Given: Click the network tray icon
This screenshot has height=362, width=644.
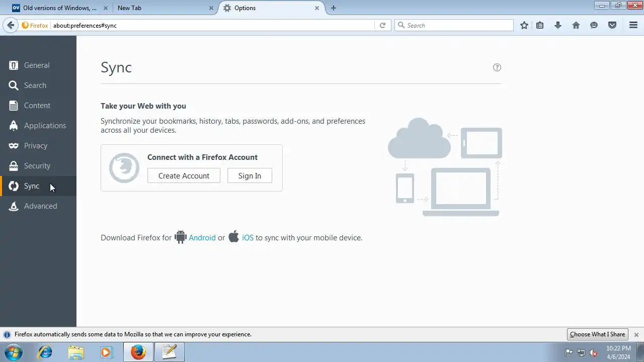Looking at the screenshot, I should tap(581, 352).
